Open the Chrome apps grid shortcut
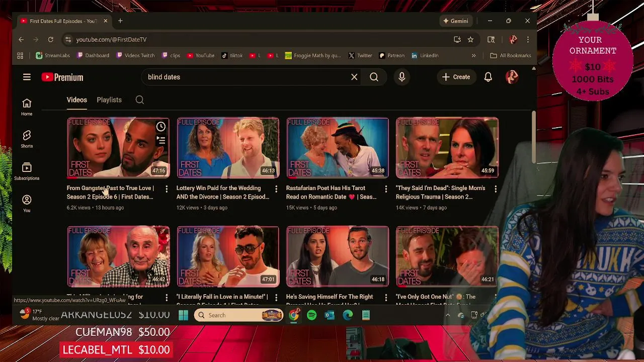Screen dimensions: 644x362 (x=20, y=56)
